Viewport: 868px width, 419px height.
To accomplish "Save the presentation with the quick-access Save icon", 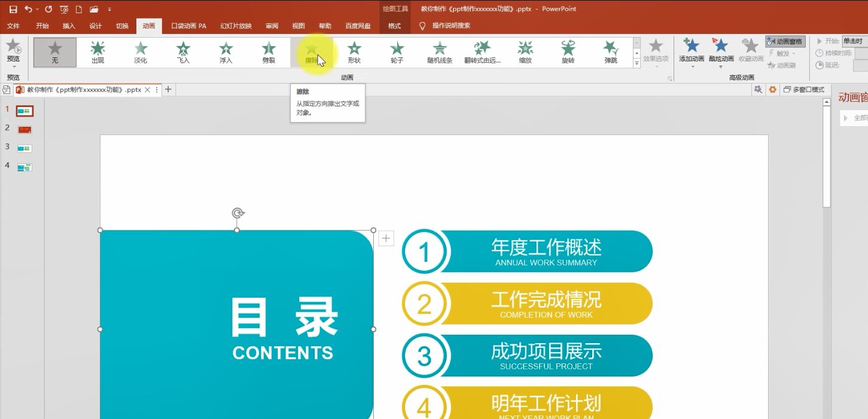I will pyautogui.click(x=13, y=9).
